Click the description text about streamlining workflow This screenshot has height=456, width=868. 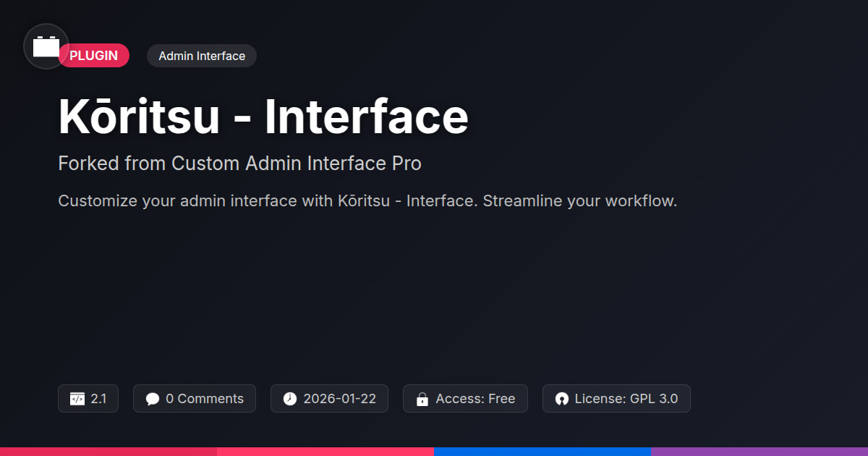(x=367, y=200)
